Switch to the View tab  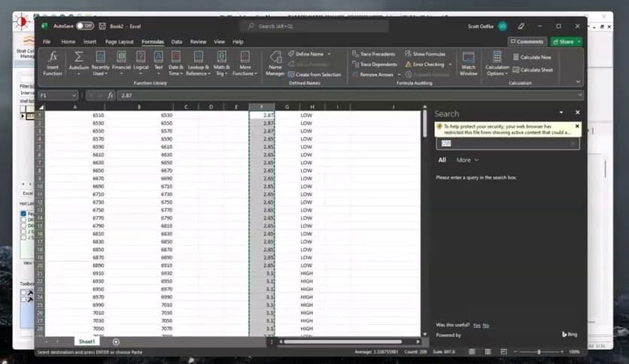[220, 41]
